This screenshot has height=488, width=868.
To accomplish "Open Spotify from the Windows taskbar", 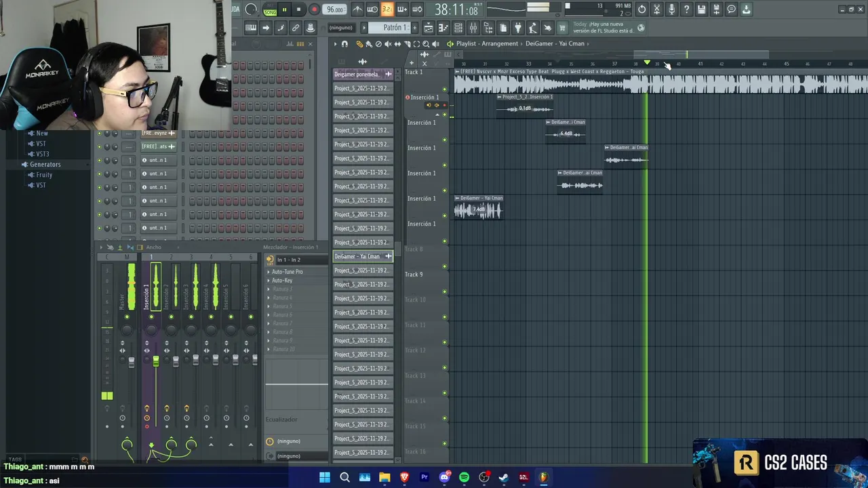I will click(464, 477).
